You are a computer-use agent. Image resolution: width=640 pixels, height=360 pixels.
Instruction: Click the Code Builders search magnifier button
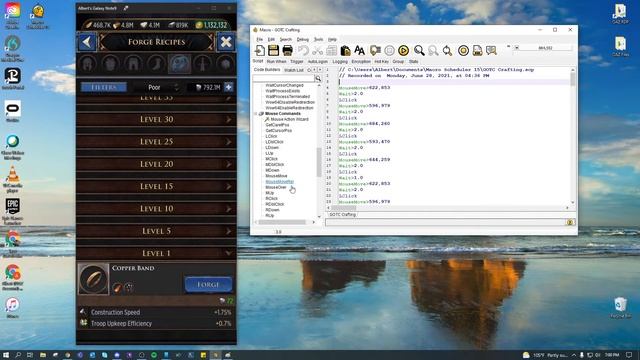[x=318, y=78]
